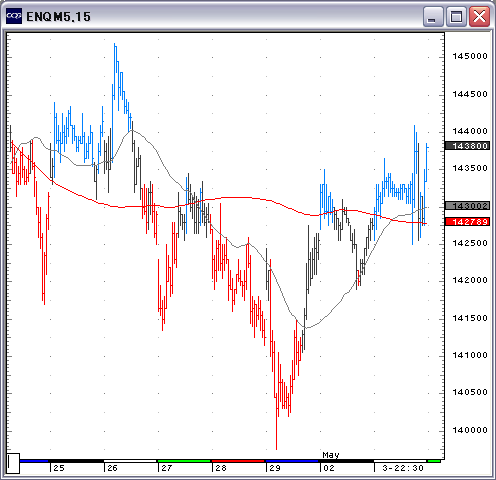Viewport: 496px width, 480px height.
Task: Maximize the ENQM5,15 chart window
Action: coord(456,16)
